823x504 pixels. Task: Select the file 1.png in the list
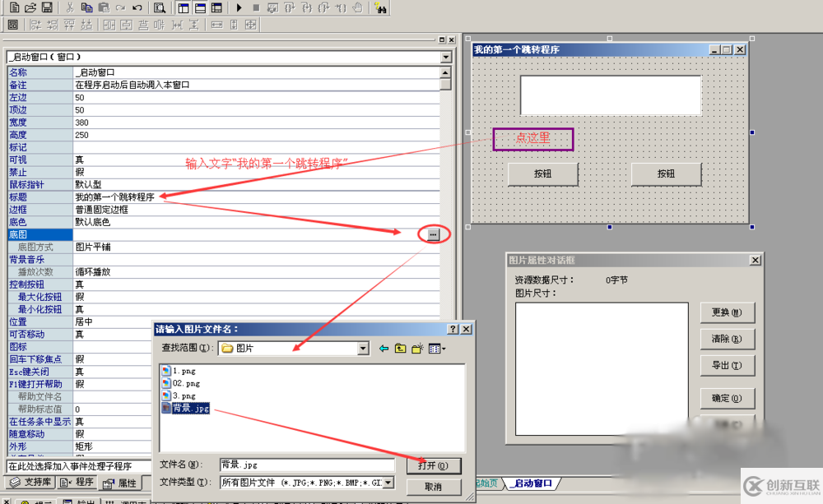(179, 371)
